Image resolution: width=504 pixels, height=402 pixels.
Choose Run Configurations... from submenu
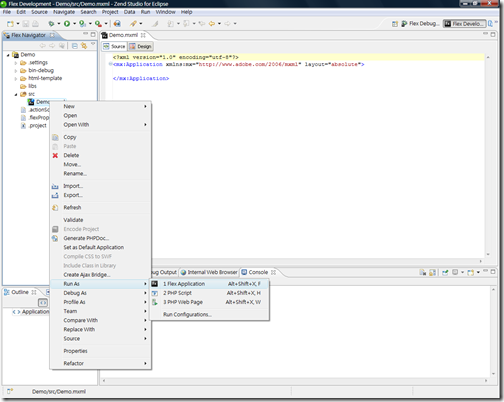pyautogui.click(x=209, y=314)
